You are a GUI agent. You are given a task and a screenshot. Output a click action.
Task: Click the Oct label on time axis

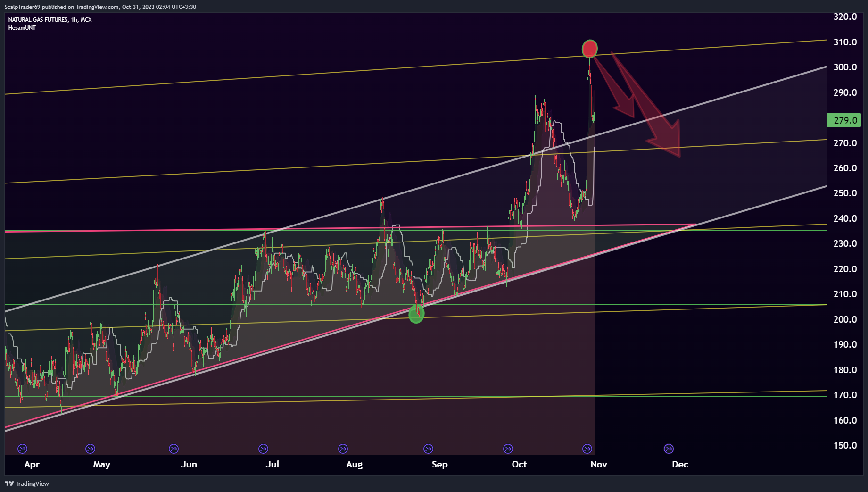coord(519,465)
